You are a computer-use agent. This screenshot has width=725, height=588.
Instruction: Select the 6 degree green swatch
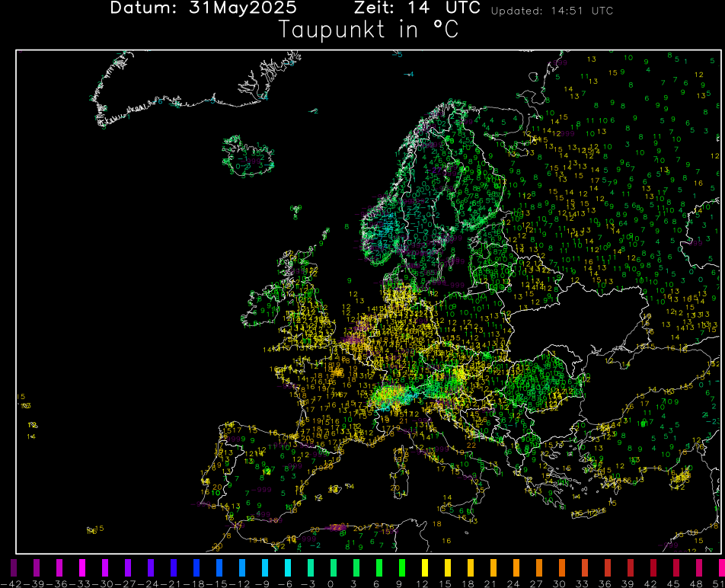tap(379, 567)
